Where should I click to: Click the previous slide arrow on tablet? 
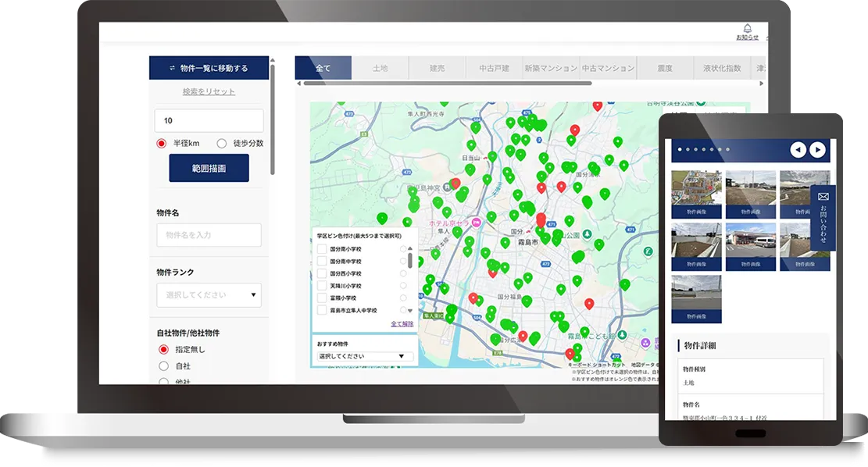point(798,150)
